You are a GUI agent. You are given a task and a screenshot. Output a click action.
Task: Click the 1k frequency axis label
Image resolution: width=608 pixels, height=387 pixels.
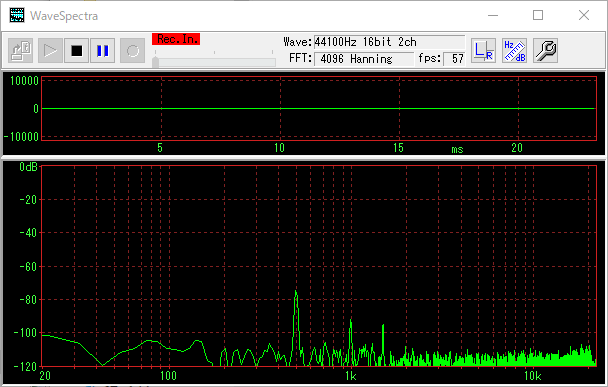pyautogui.click(x=351, y=376)
